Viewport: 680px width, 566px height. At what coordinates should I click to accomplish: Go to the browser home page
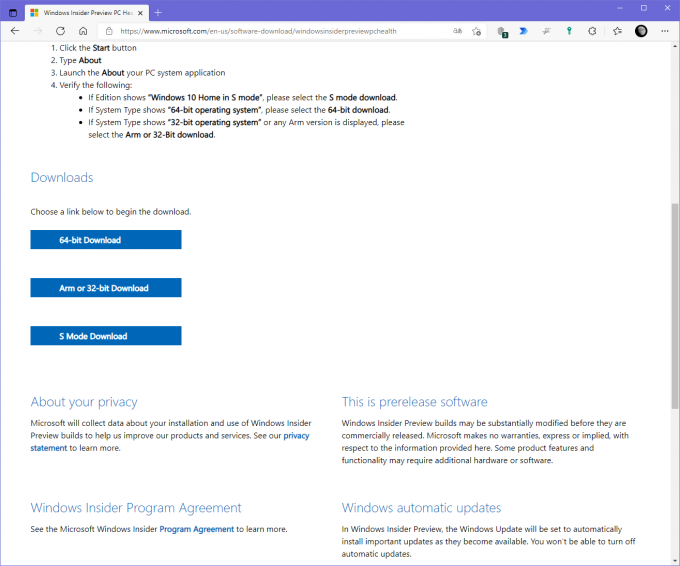tap(83, 31)
